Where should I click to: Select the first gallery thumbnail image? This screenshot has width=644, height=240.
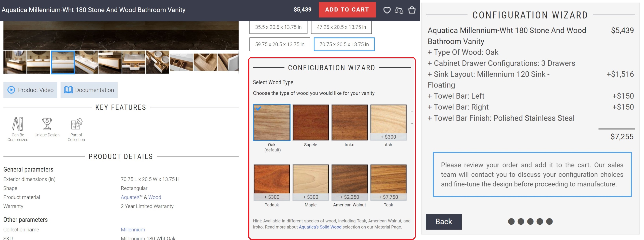15,62
